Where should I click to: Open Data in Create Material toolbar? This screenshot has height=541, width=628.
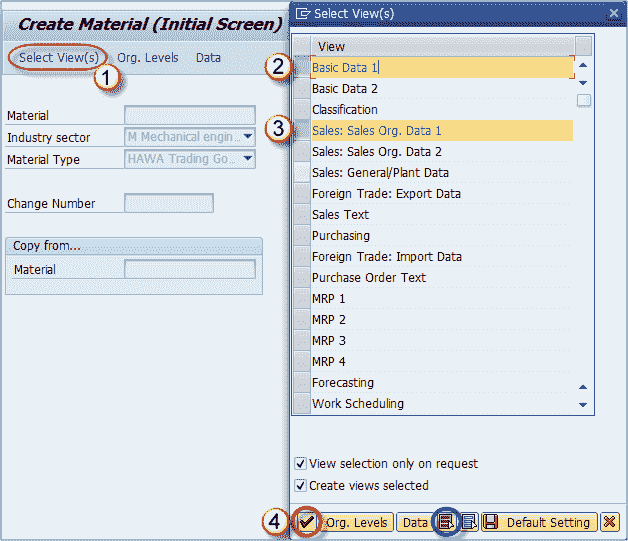point(208,58)
